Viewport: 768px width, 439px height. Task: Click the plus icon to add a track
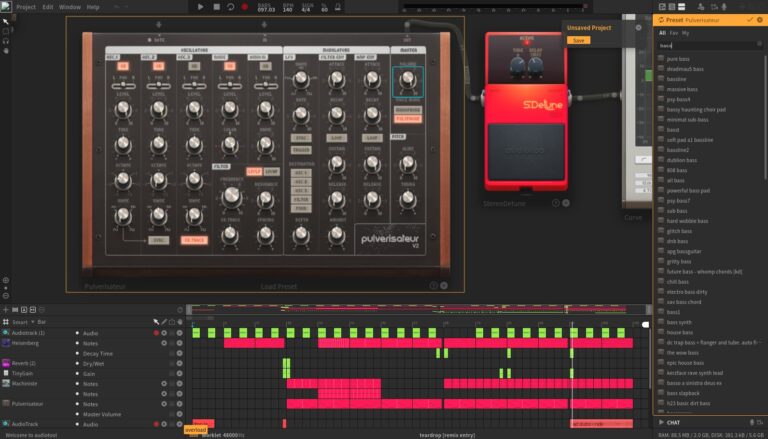tap(6, 310)
